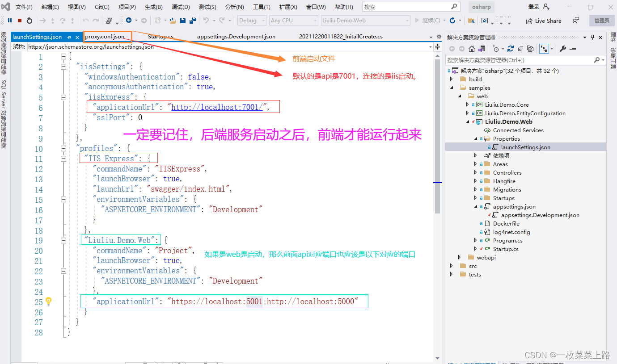Viewport: 617px width, 364px height.
Task: Toggle Show All Files in Solution Explorer
Action: point(530,49)
